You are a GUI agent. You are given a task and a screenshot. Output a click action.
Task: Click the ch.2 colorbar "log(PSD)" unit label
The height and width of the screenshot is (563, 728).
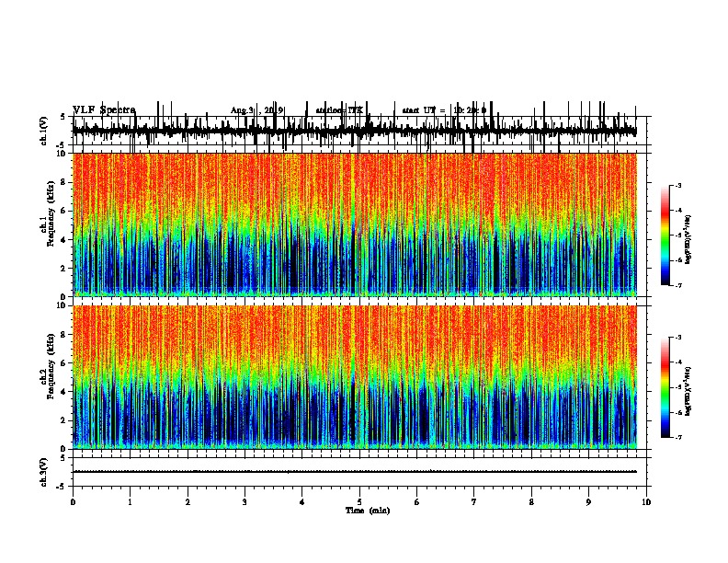click(688, 392)
